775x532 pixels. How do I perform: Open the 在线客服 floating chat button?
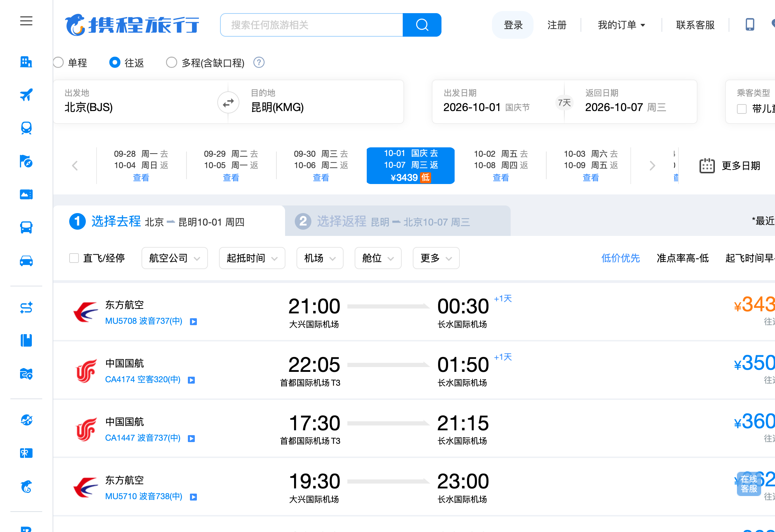(749, 484)
